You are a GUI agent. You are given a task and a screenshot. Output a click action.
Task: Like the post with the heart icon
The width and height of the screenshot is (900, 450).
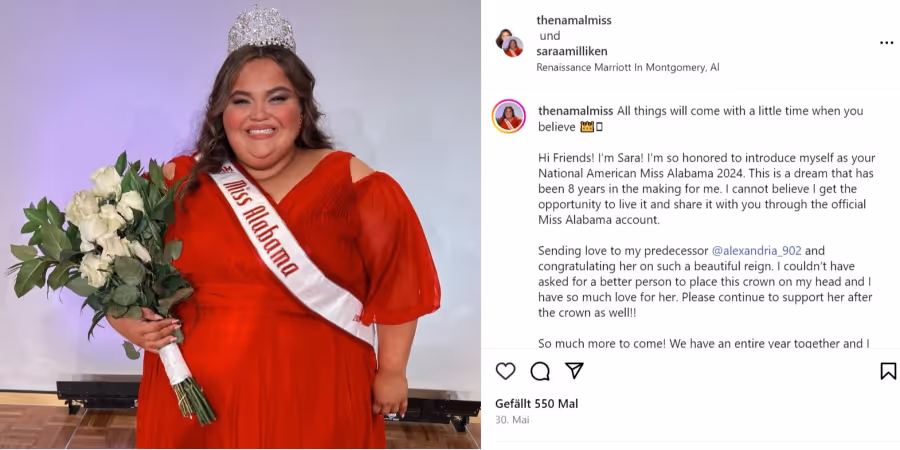[505, 371]
